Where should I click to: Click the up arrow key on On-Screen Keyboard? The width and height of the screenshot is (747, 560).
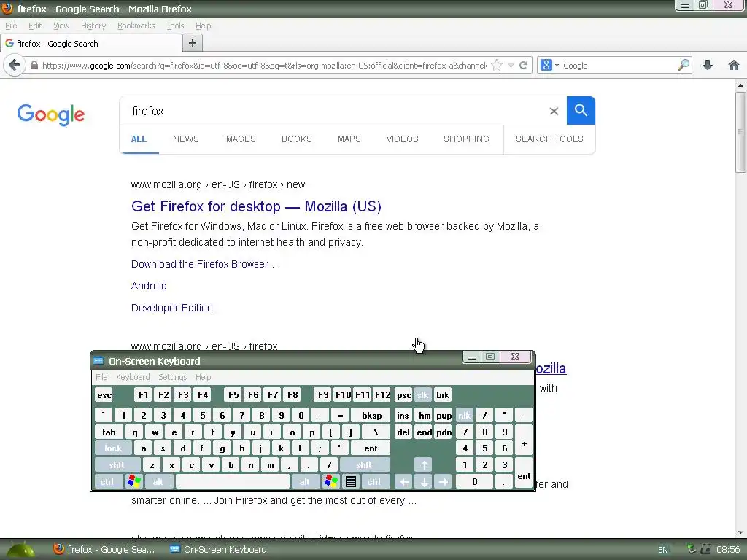tap(424, 464)
